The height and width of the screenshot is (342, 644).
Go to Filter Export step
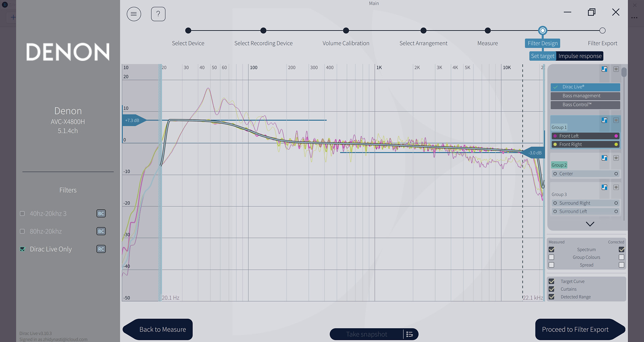(x=602, y=31)
